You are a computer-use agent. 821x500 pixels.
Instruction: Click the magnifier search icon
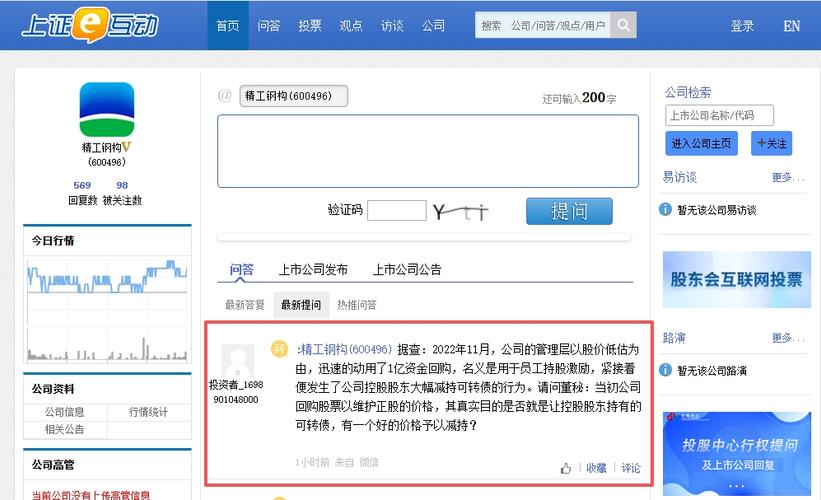623,25
